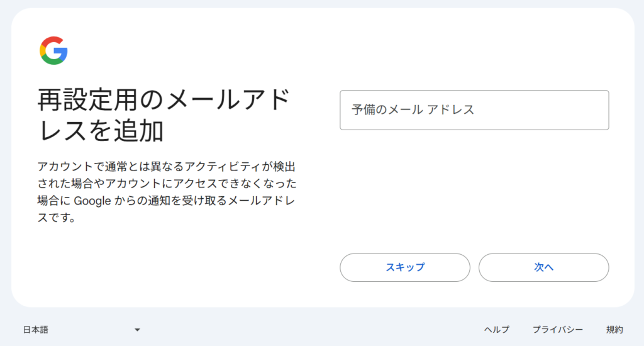644x346 pixels.
Task: Open the 日本語 language selector
Action: [x=82, y=330]
